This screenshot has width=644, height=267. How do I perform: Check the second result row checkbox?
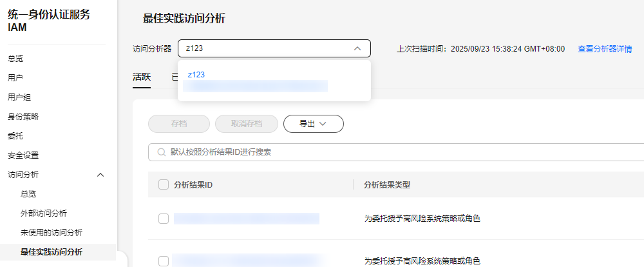coord(164,261)
